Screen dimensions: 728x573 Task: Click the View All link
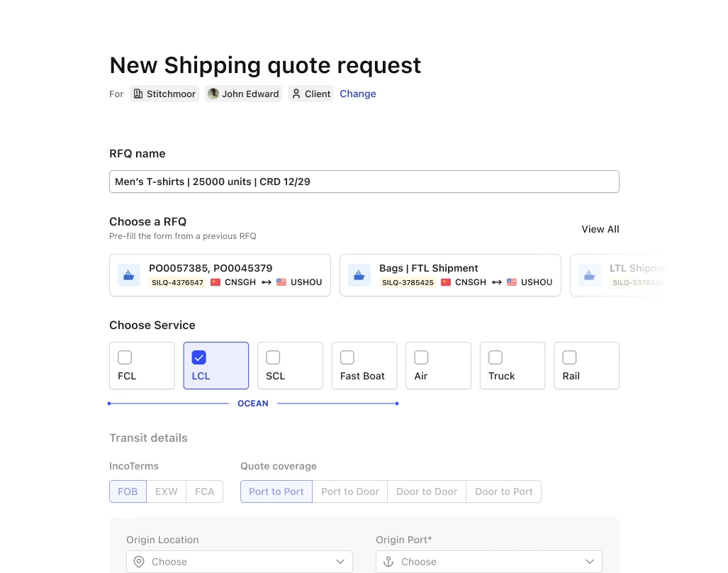[x=600, y=229]
